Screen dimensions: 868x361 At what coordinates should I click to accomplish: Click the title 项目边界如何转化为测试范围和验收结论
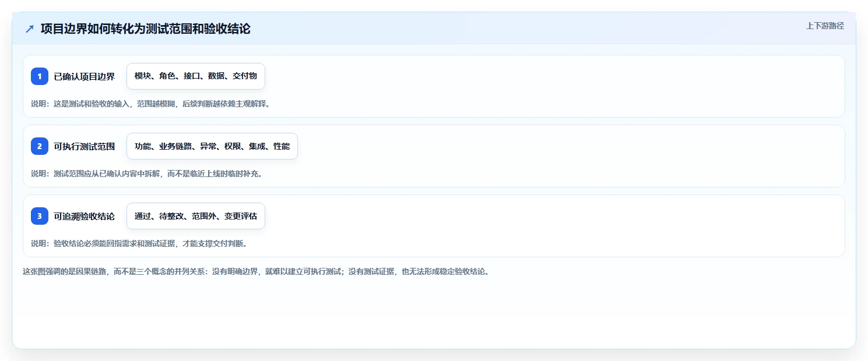(146, 29)
